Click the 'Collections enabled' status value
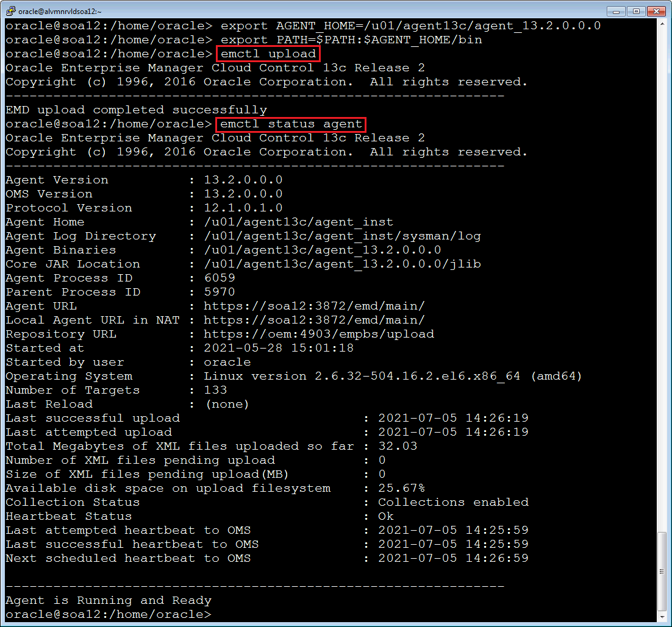 [x=452, y=502]
